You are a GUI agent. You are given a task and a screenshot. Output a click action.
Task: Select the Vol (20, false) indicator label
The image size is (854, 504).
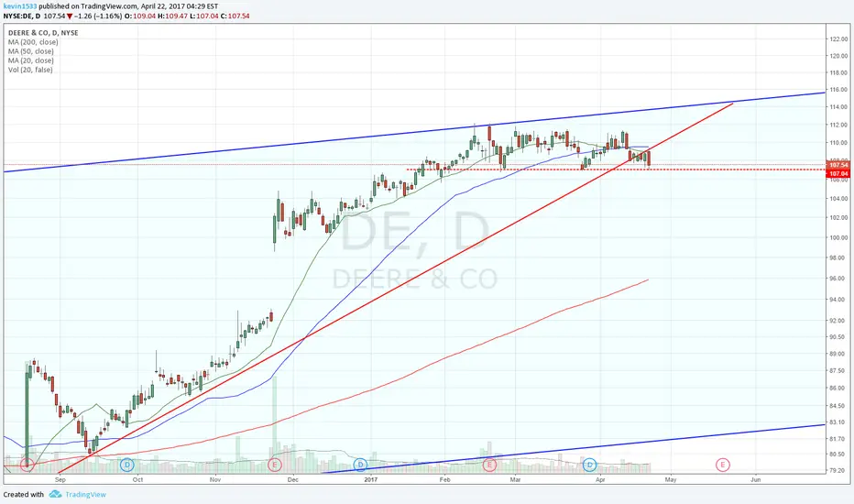point(30,70)
